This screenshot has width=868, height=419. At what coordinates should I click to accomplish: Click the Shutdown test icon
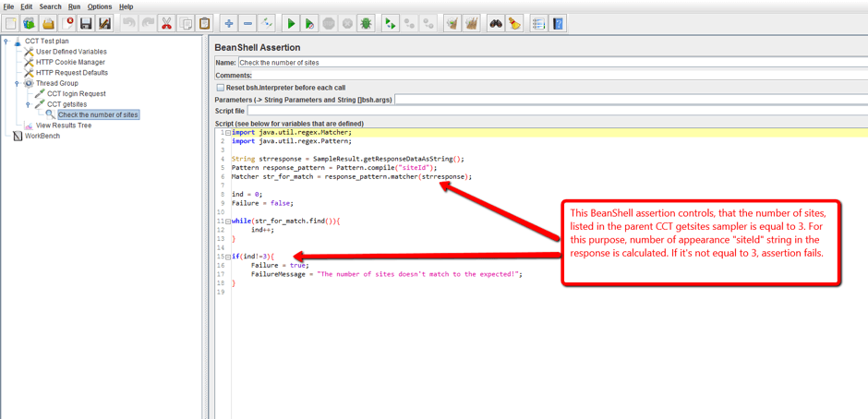pos(347,24)
